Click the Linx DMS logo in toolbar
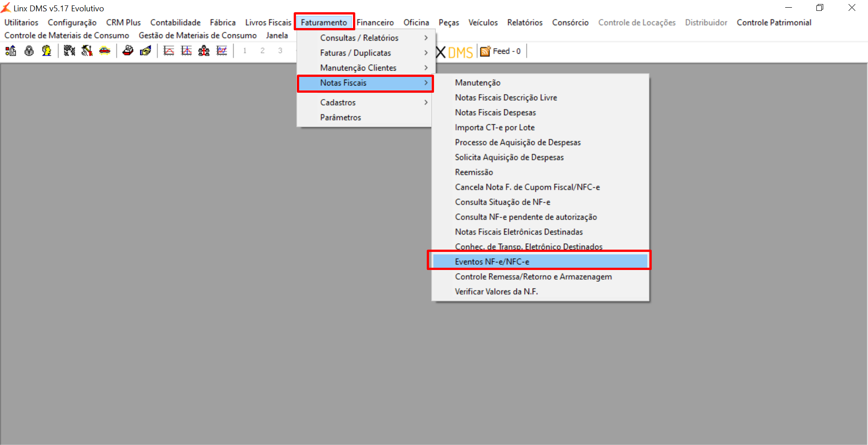The image size is (868, 445). point(454,52)
